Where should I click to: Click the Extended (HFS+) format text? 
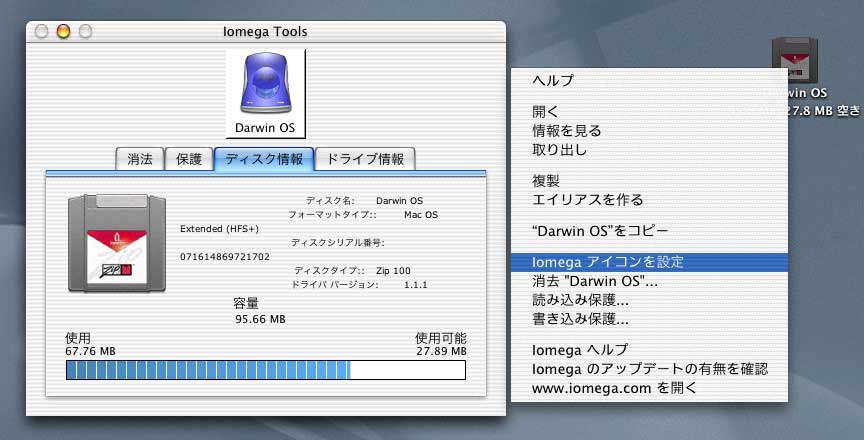point(219,229)
